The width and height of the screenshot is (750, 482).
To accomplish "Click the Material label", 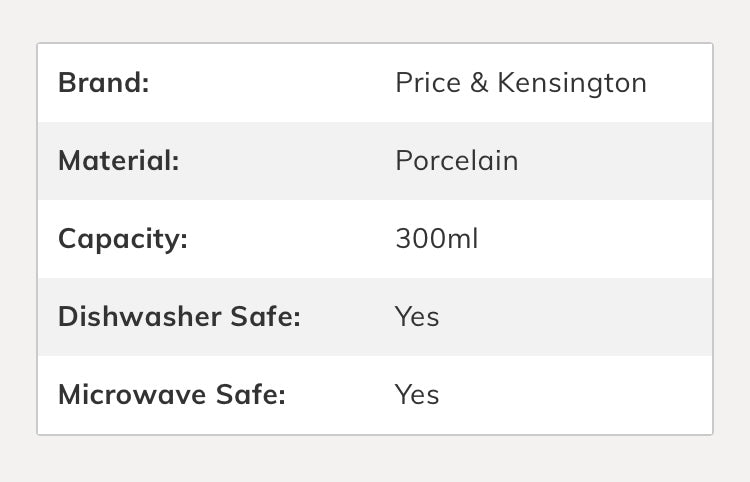I will pos(118,160).
